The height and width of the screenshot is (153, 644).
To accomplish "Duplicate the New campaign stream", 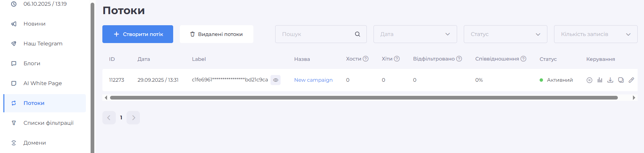I will coord(621,80).
